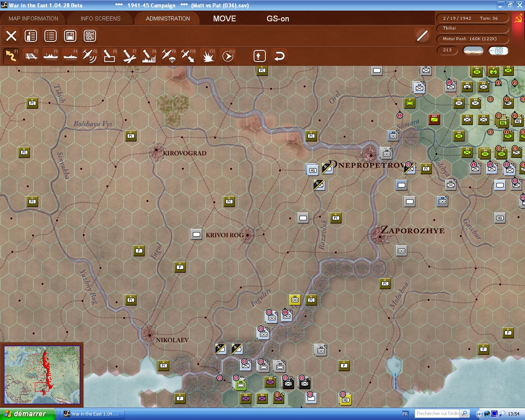Open the Map Information tab
Image resolution: width=525 pixels, height=420 pixels.
(34, 18)
